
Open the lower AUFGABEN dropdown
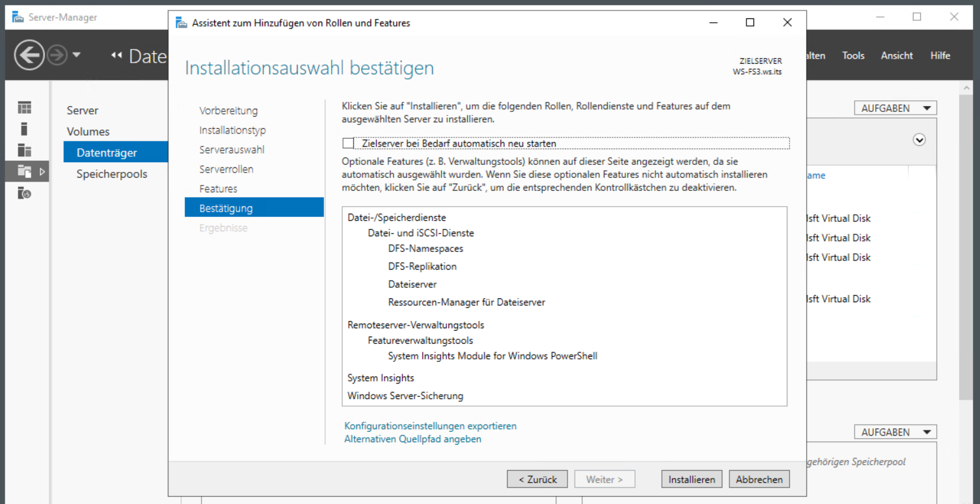coord(895,432)
